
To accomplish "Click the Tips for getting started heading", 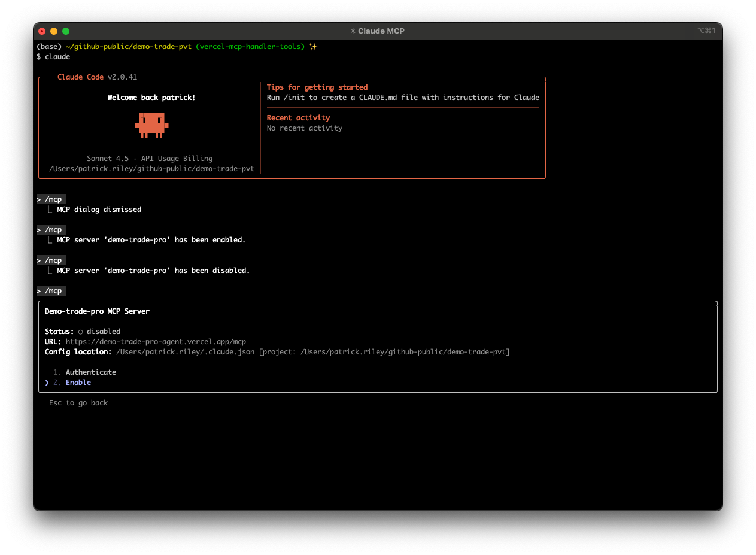I will 317,87.
